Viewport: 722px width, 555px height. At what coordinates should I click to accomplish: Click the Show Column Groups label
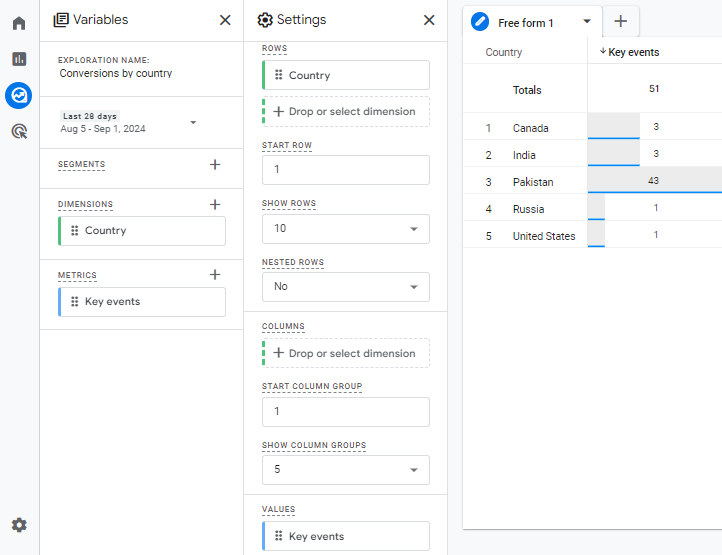tap(314, 445)
